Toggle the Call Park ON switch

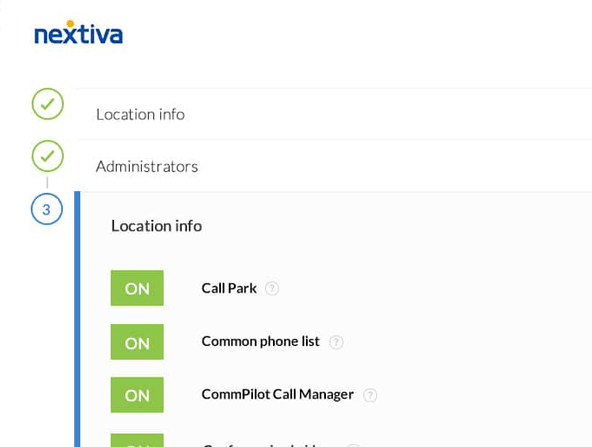(x=137, y=288)
